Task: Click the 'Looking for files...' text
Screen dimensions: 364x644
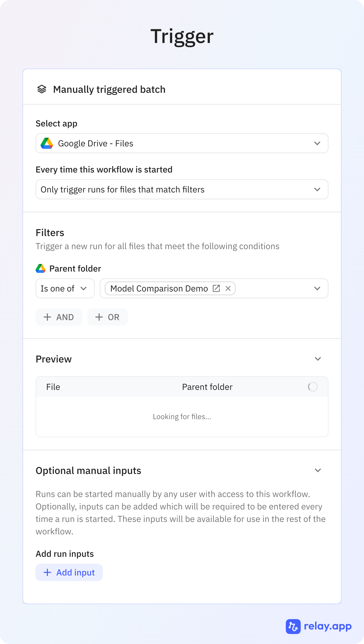Action: 182,417
